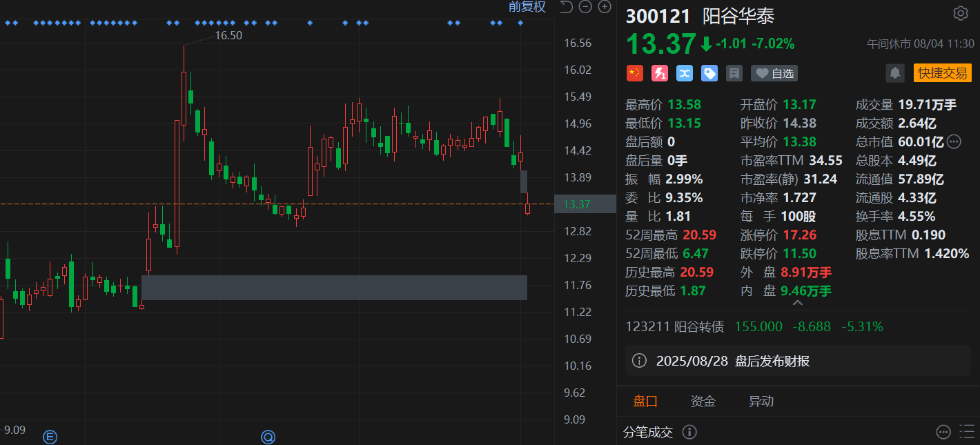Zoom out the K-line chart
The width and height of the screenshot is (980, 445).
[585, 7]
